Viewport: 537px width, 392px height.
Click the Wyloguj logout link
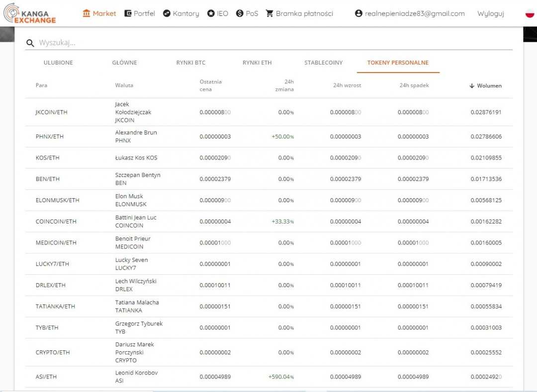(490, 13)
